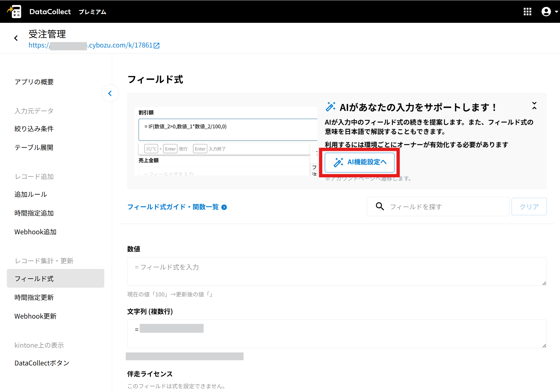This screenshot has width=560, height=392.
Task: Click the search magnifier icon
Action: [380, 206]
